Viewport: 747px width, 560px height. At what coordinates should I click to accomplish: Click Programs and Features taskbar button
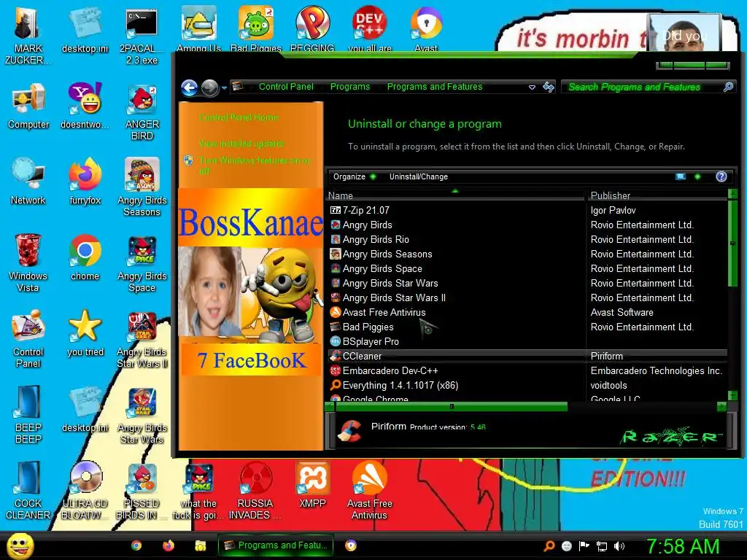275,545
